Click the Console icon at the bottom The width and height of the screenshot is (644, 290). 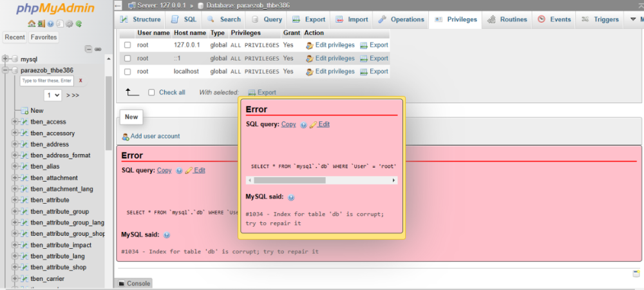pos(121,284)
